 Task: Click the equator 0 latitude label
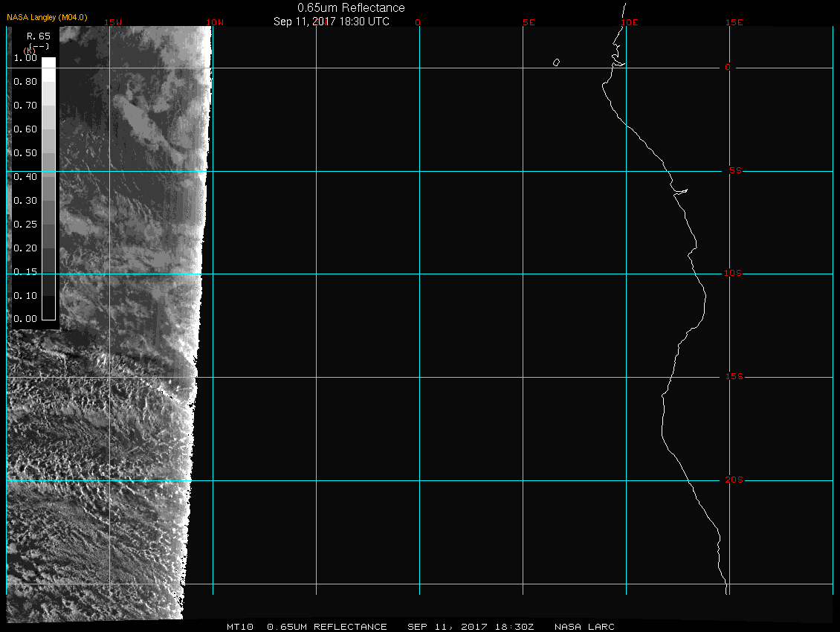[728, 67]
